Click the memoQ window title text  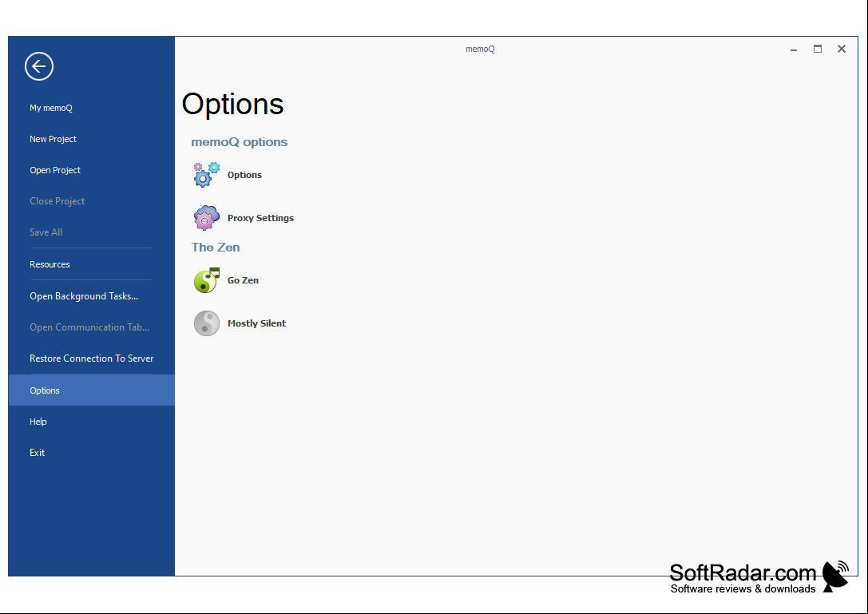(480, 50)
